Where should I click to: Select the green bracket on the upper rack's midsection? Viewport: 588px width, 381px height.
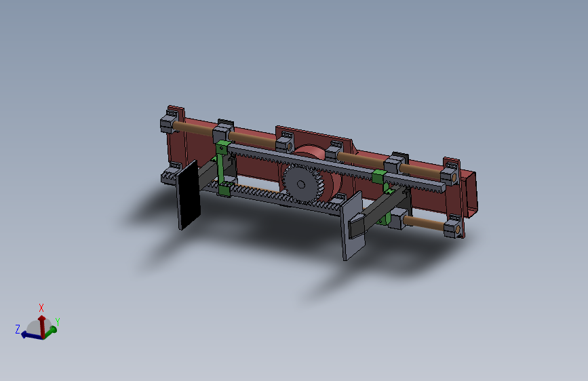click(x=380, y=176)
